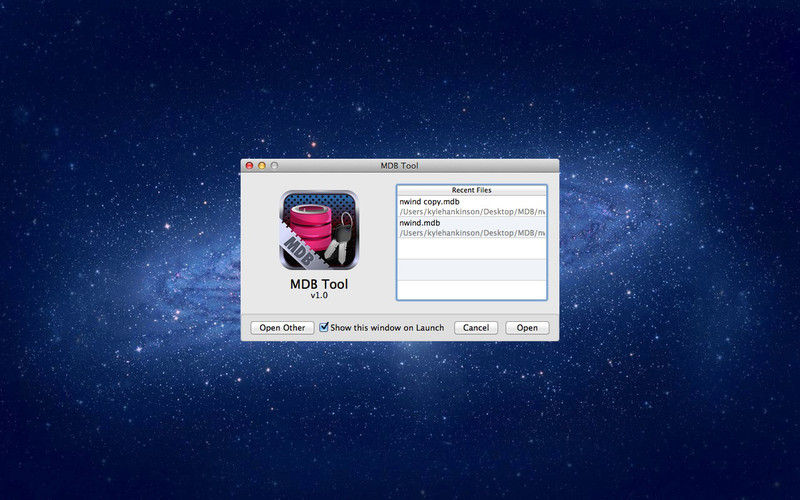Screen dimensions: 800x500
Task: Click the file path under nwind copy.mdb
Action: coord(470,211)
